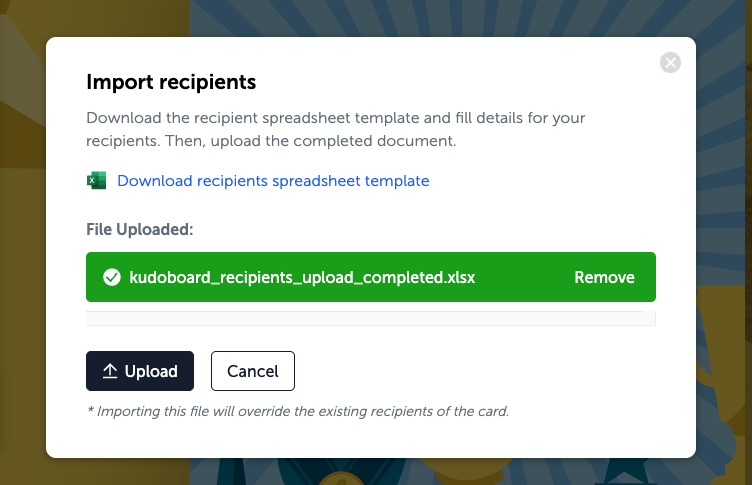This screenshot has height=485, width=752.
Task: Click the download template instructions paragraph
Action: (x=336, y=129)
